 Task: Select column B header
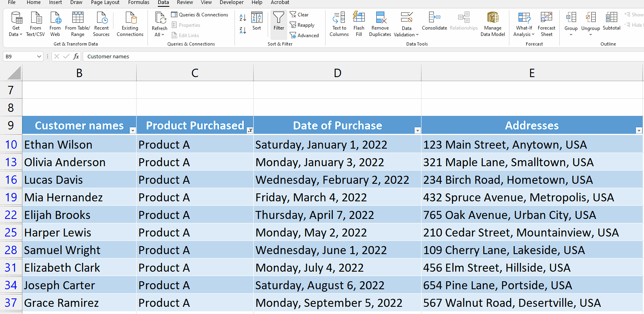(x=79, y=73)
